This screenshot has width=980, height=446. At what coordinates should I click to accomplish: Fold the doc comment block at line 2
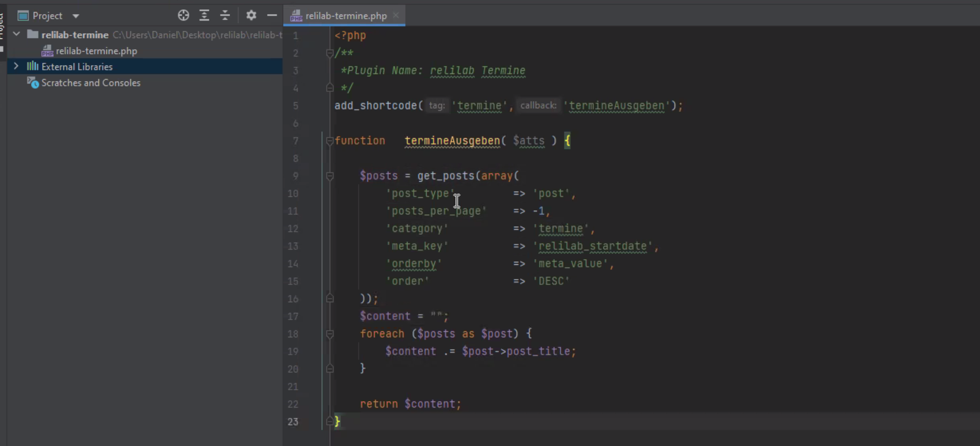(x=330, y=53)
